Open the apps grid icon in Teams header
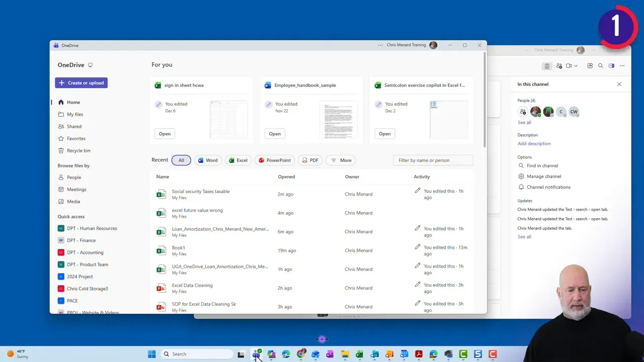The height and width of the screenshot is (362, 644). (x=590, y=66)
